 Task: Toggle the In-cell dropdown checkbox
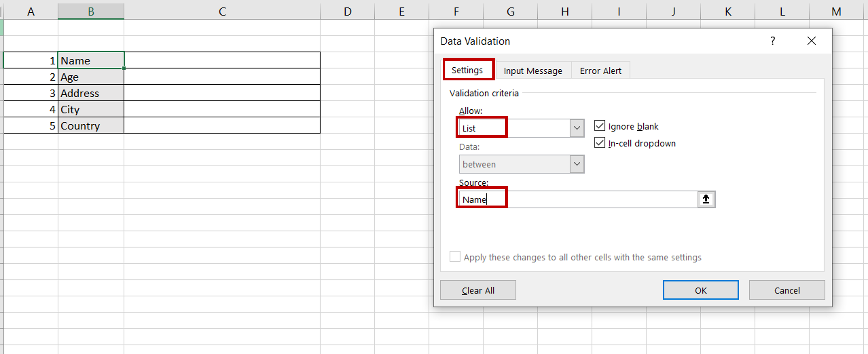pyautogui.click(x=599, y=143)
